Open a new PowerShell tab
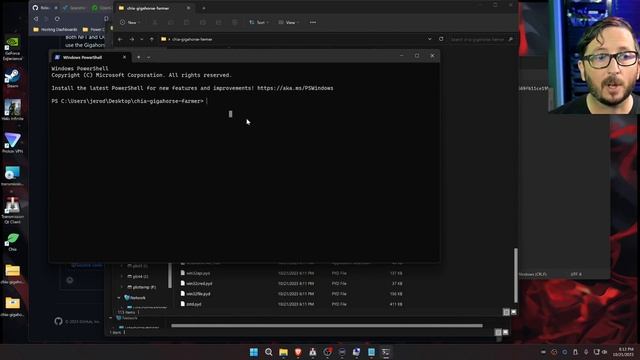The height and width of the screenshot is (360, 640). click(138, 57)
